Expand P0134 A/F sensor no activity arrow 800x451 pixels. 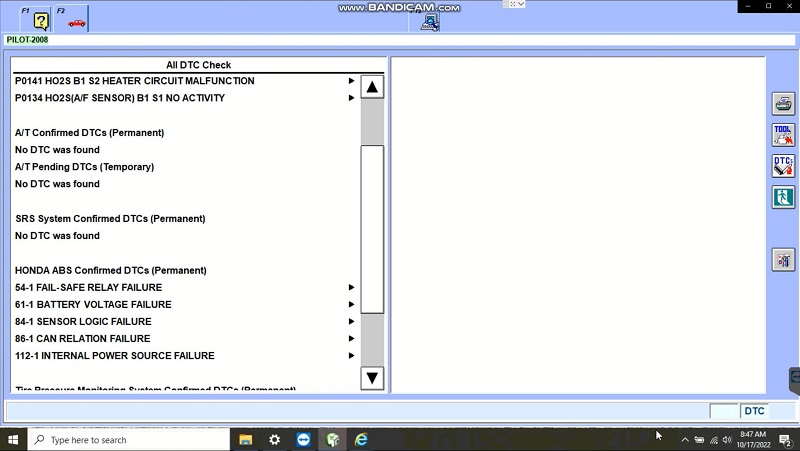coord(351,98)
